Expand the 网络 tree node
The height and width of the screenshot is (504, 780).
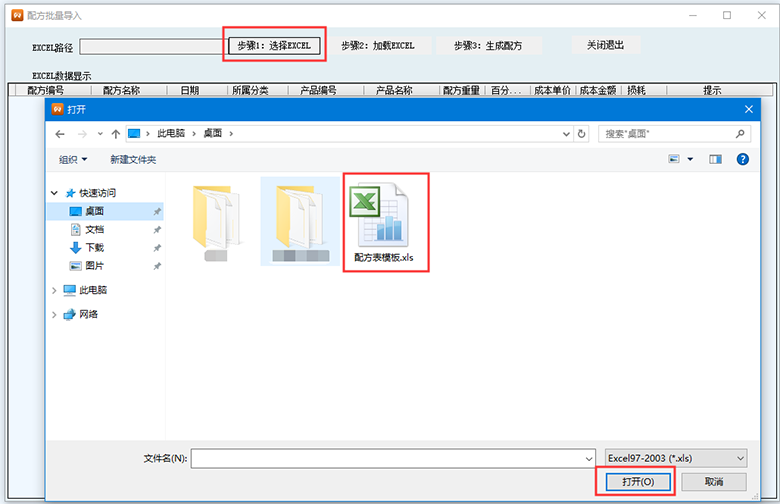click(x=54, y=314)
